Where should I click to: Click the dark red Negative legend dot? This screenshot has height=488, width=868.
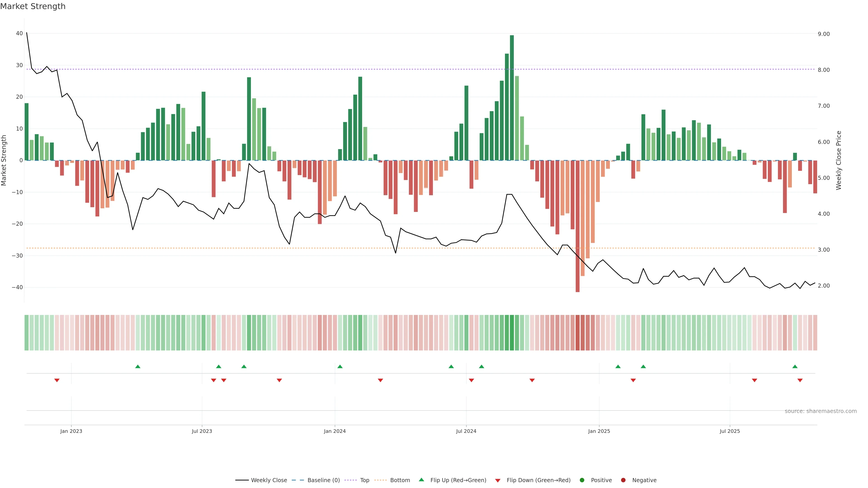pos(623,480)
